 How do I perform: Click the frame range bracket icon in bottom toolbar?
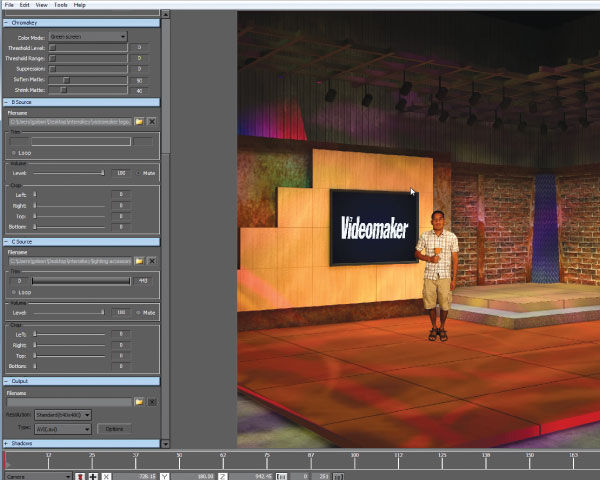tap(282, 477)
